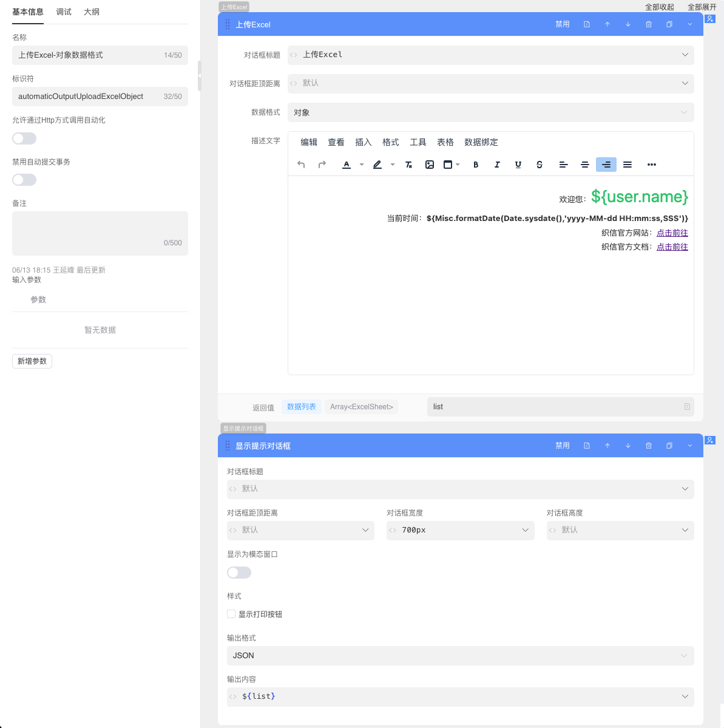
Task: Expand the 输出格式 JSON dropdown
Action: tap(460, 656)
